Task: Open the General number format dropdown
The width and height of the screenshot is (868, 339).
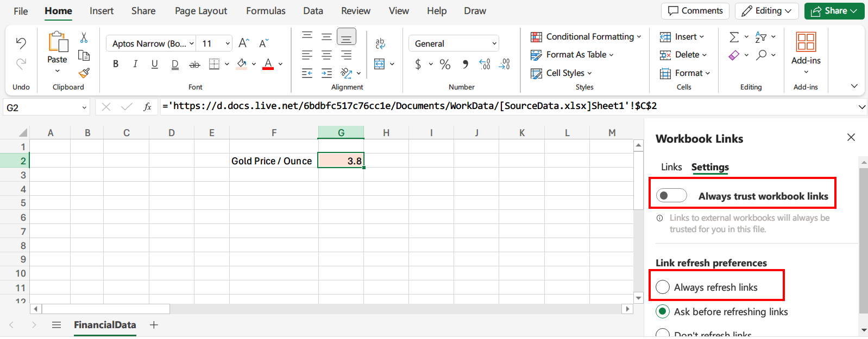Action: tap(494, 43)
